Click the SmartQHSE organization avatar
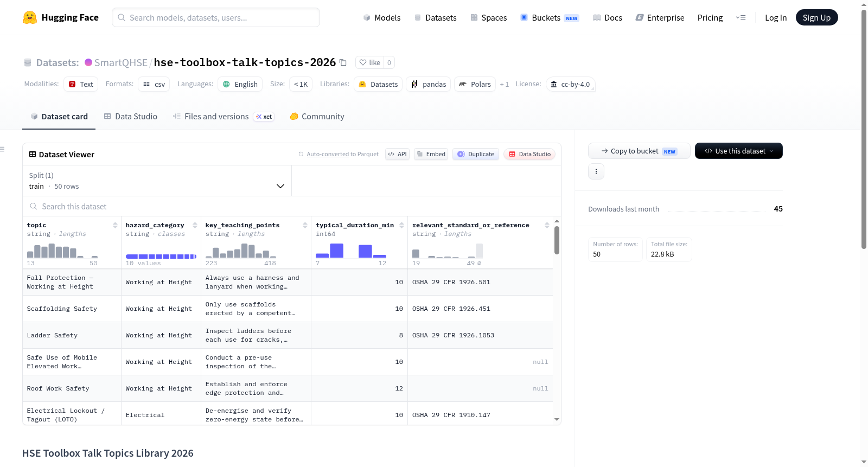Viewport: 868px width, 467px height. (x=88, y=62)
